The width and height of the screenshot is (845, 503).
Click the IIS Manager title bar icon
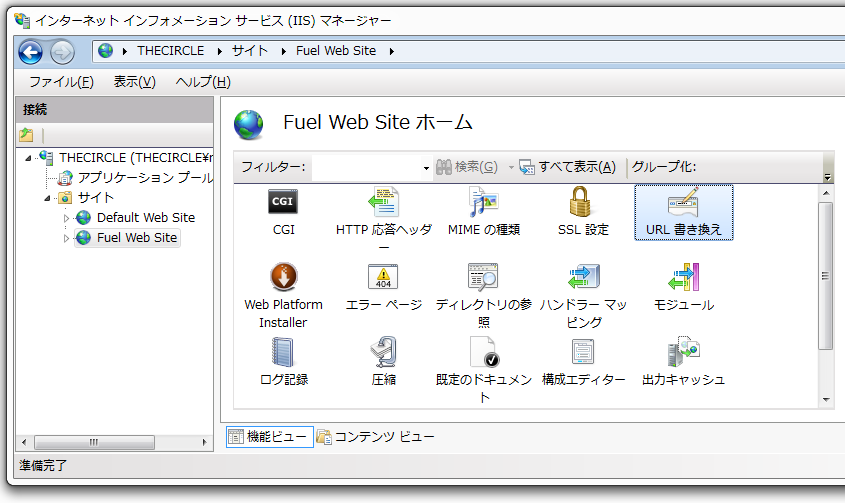22,20
